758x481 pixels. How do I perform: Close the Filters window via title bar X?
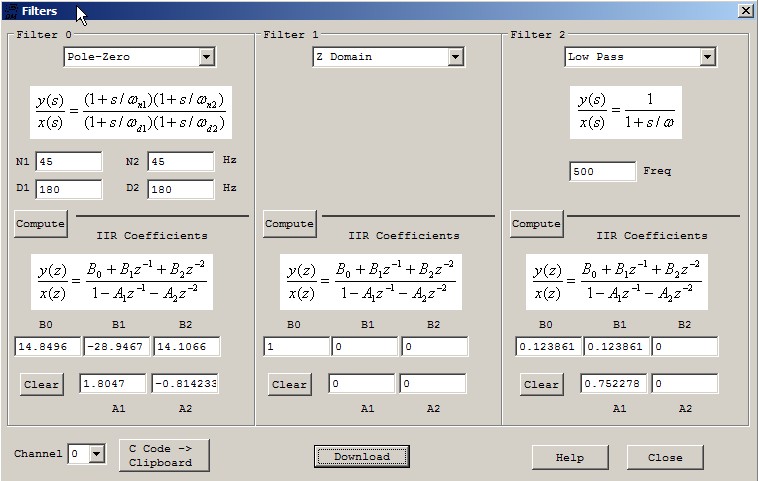pos(745,10)
